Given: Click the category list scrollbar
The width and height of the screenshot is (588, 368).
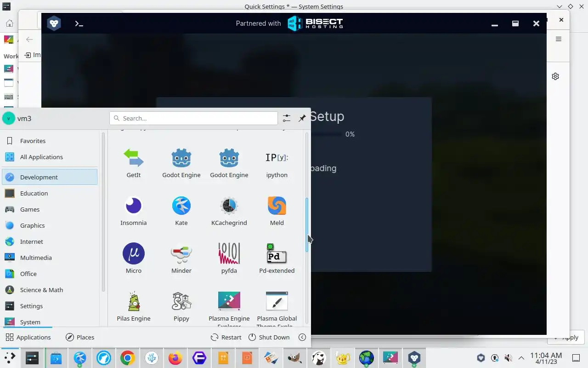Looking at the screenshot, I should [103, 212].
